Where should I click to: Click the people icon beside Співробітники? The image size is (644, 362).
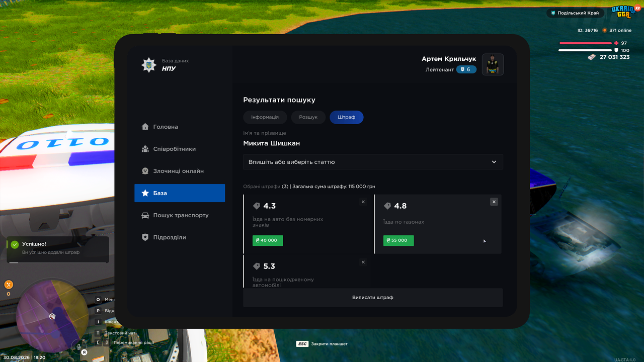(x=145, y=149)
